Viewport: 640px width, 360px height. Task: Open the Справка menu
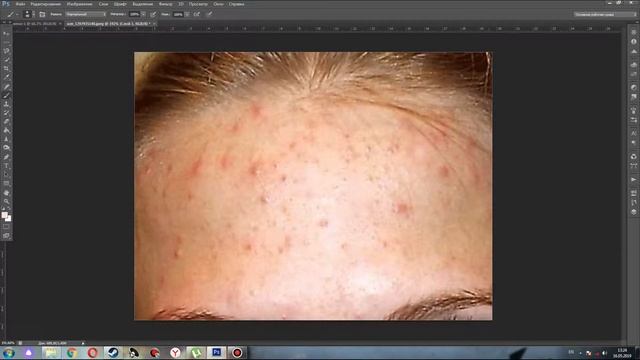(236, 4)
